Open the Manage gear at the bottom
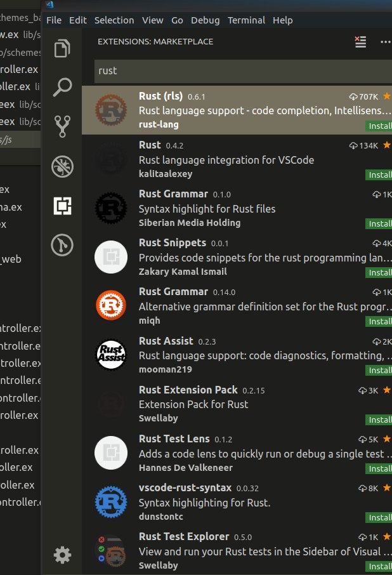Screen dimensions: 392x575 coord(62,555)
